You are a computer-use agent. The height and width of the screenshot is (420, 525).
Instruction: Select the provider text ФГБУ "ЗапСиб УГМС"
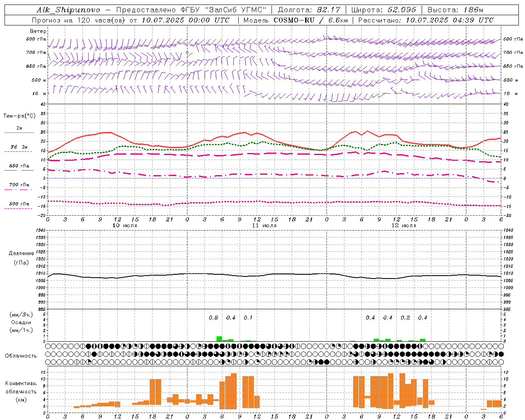224,10
